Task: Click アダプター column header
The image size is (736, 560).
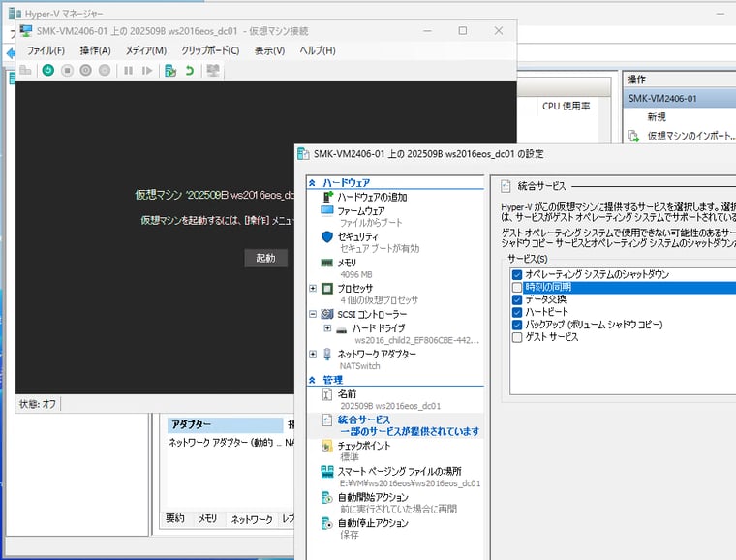Action: tap(225, 424)
